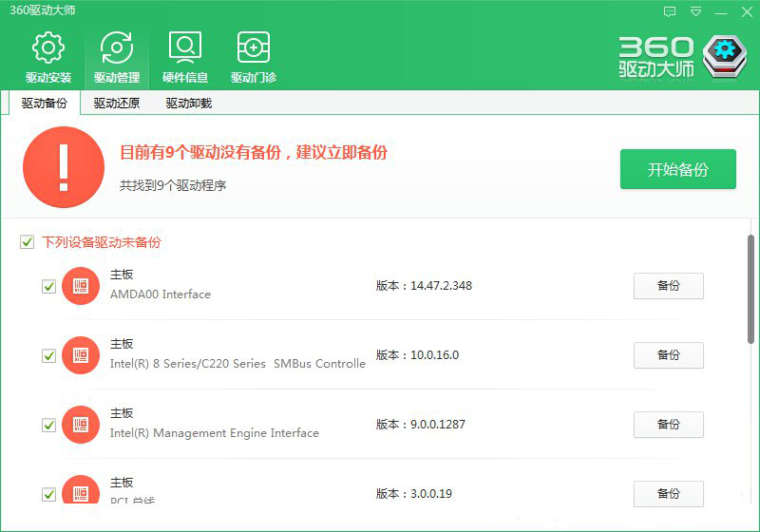
Task: Click the red exclamation warning icon
Action: click(x=64, y=166)
